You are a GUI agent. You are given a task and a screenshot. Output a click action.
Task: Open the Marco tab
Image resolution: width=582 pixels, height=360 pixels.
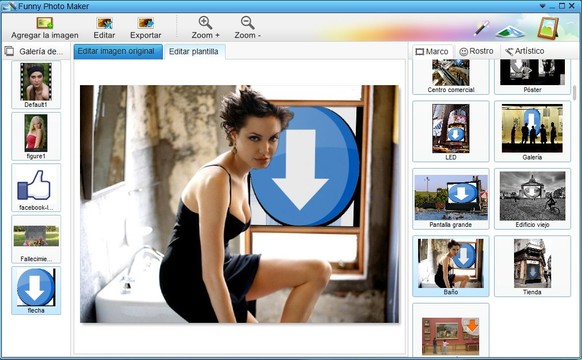click(432, 51)
